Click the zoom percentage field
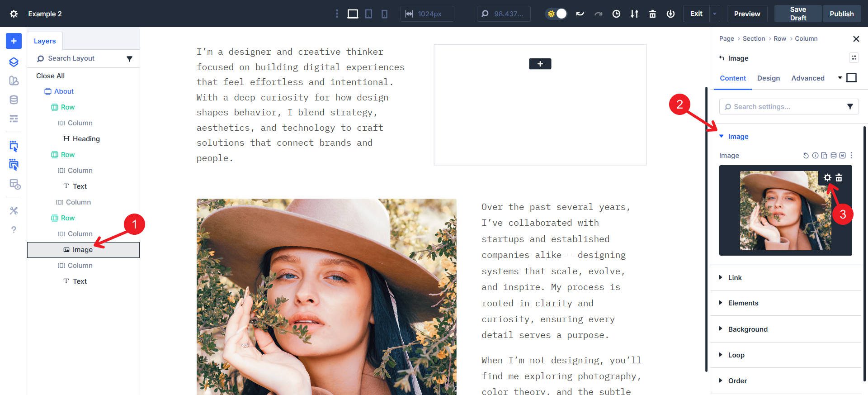 pyautogui.click(x=504, y=14)
